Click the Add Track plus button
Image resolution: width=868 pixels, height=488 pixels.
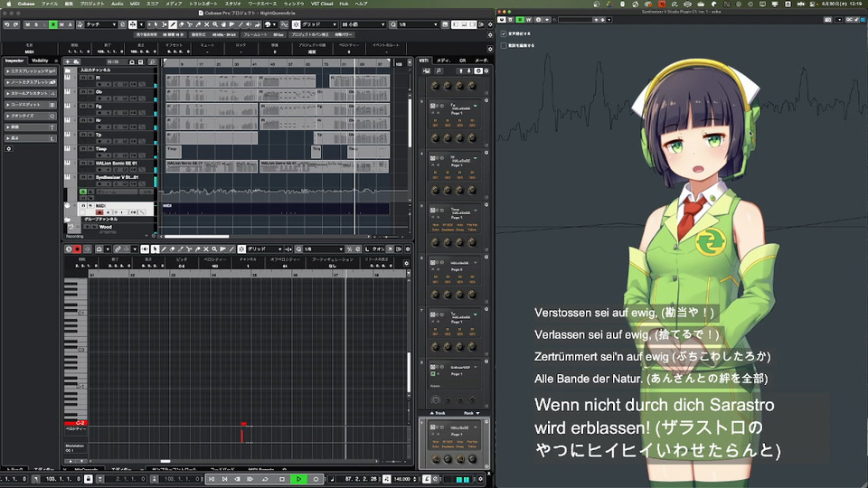pyautogui.click(x=68, y=62)
